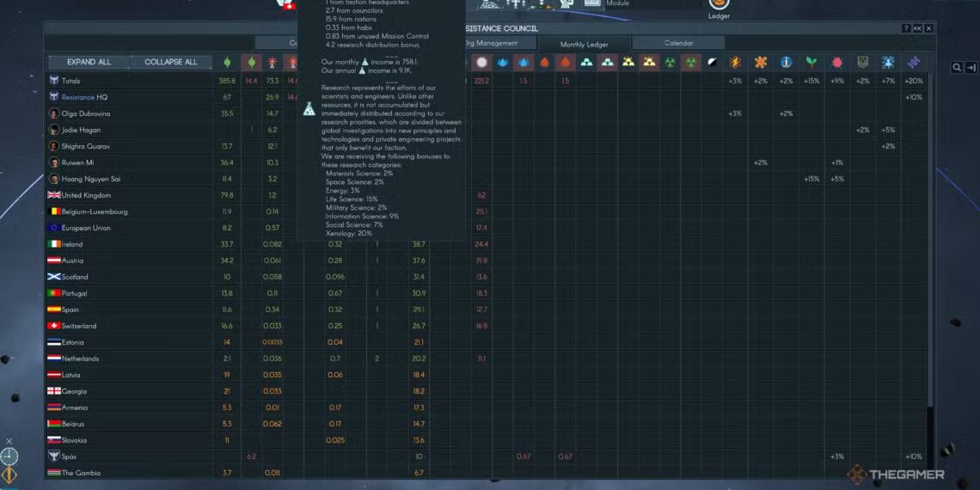This screenshot has height=490, width=980.
Task: Select councilor Jodie Hagan row
Action: click(x=487, y=130)
